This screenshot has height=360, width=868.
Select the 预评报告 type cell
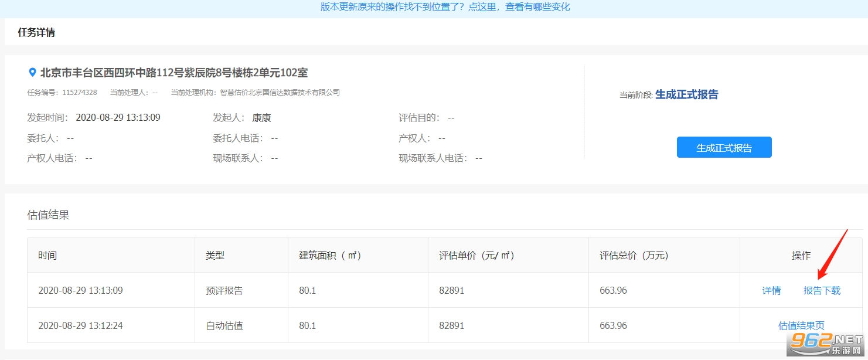pos(224,290)
